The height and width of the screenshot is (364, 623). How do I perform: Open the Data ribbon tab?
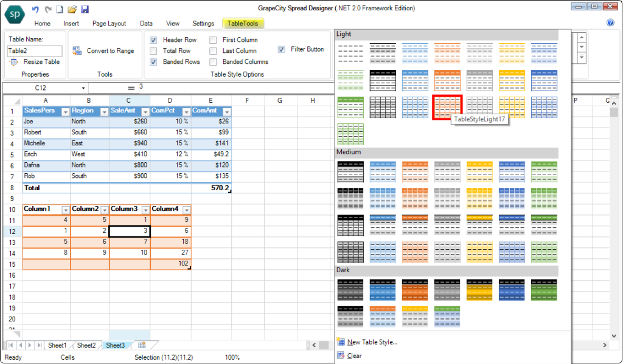click(x=146, y=24)
